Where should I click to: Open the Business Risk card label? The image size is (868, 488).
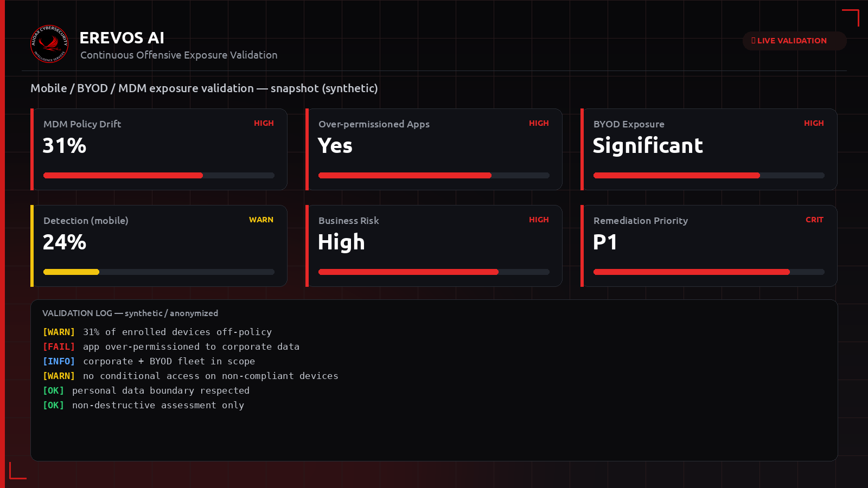pos(349,221)
